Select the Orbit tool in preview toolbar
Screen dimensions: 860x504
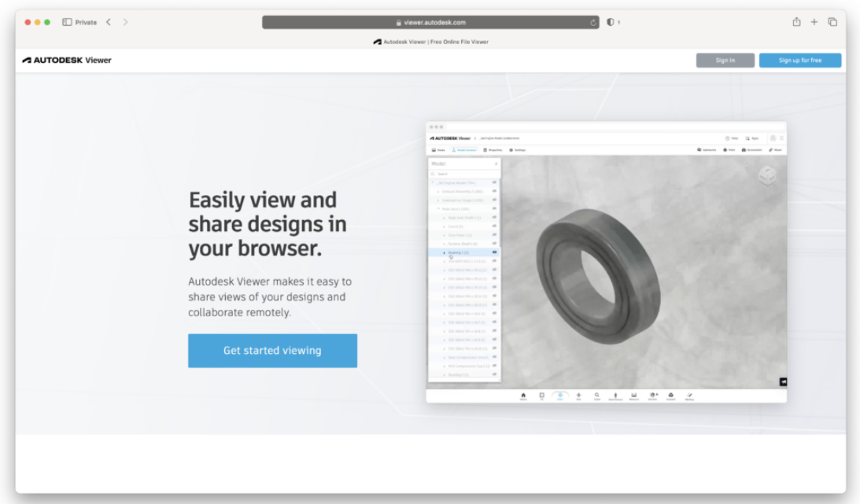(x=560, y=396)
